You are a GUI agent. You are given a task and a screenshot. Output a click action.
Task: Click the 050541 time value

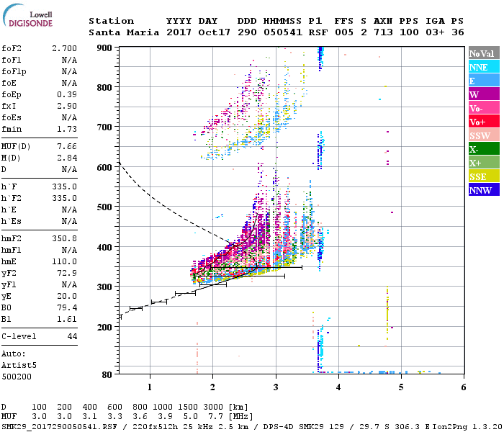coord(283,32)
